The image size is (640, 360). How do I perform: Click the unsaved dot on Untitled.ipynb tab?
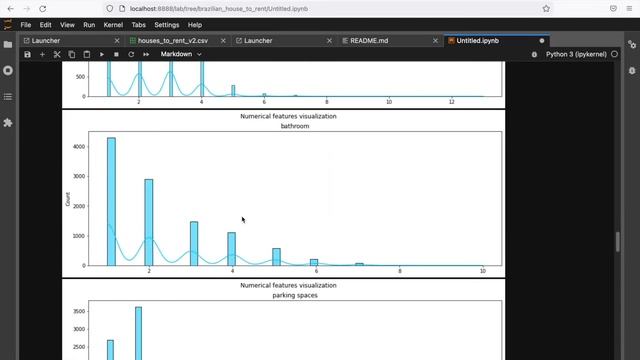(x=542, y=41)
